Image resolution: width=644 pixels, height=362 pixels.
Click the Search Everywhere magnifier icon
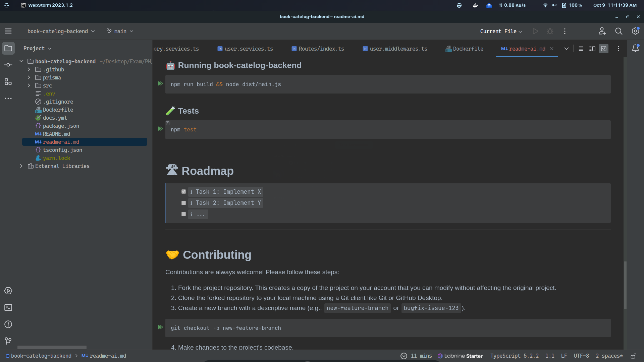click(619, 31)
